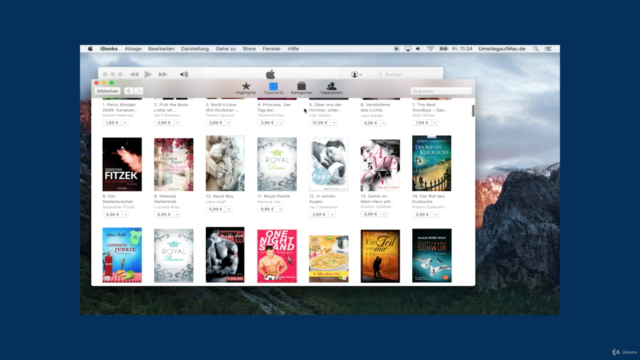Click price button for Der Seelenbrecher
640x360 pixels.
(x=112, y=214)
